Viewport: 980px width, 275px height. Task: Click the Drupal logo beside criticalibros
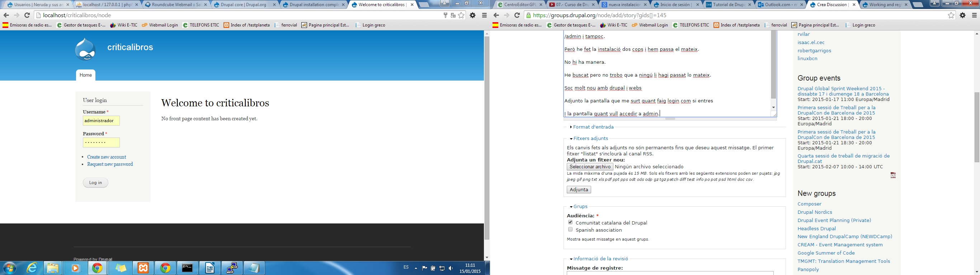pyautogui.click(x=85, y=49)
